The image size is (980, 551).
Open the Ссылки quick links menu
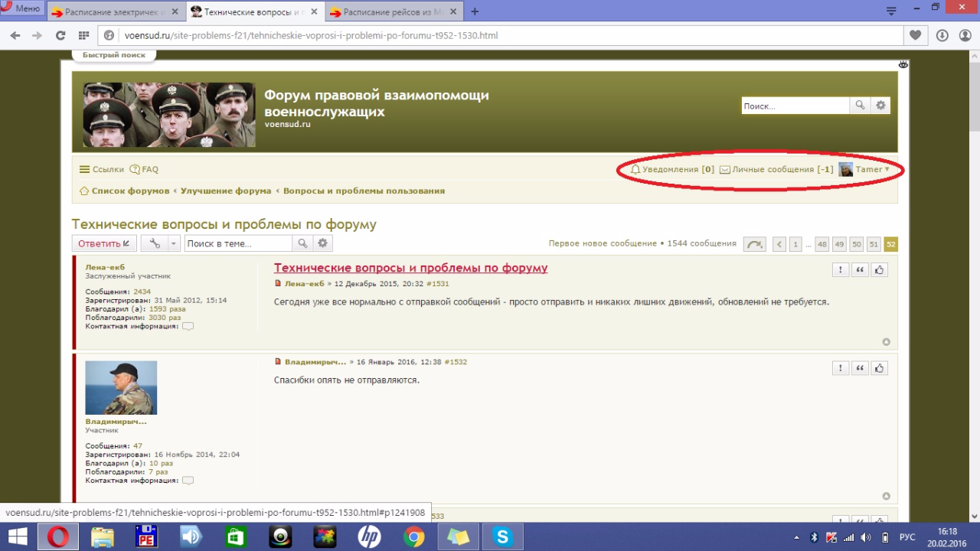101,169
